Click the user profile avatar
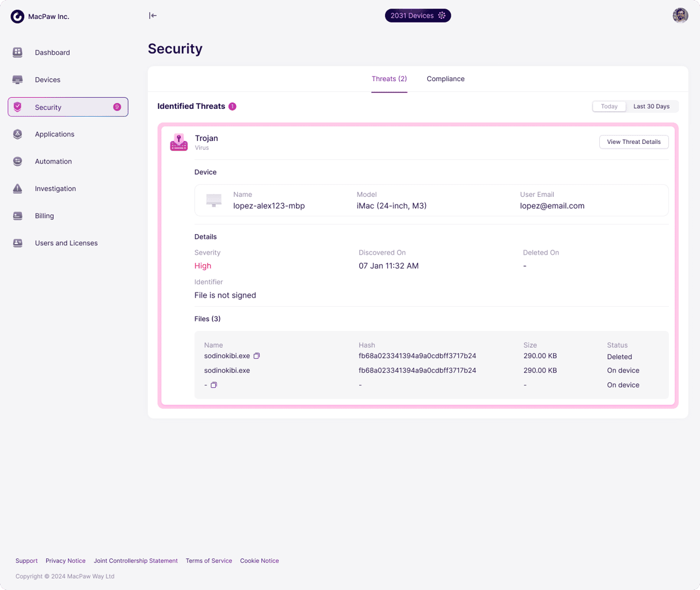 680,16
